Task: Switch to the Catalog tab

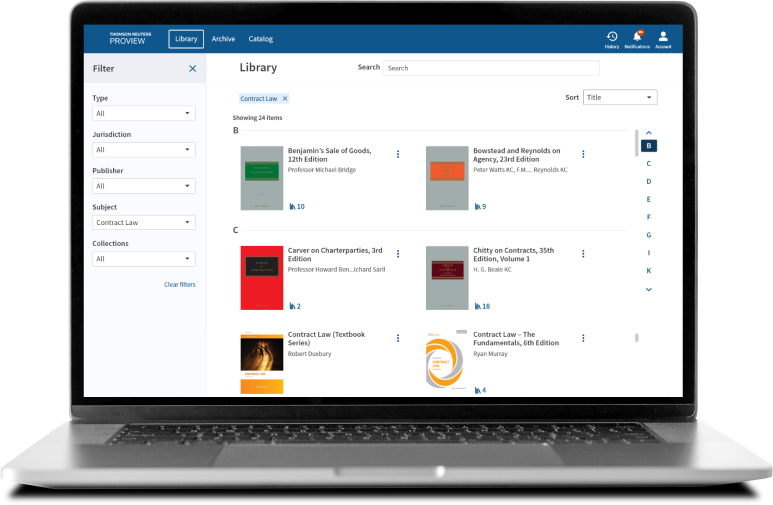Action: click(x=260, y=39)
